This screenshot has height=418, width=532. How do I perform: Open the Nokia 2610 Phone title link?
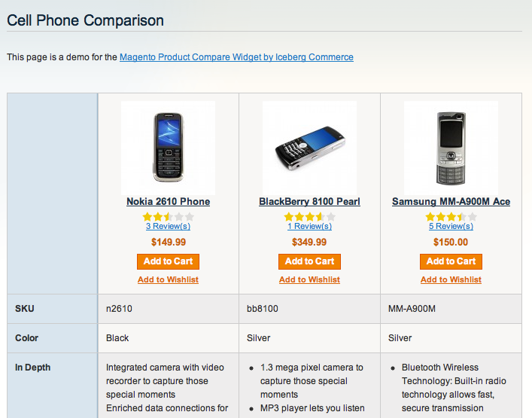(168, 202)
